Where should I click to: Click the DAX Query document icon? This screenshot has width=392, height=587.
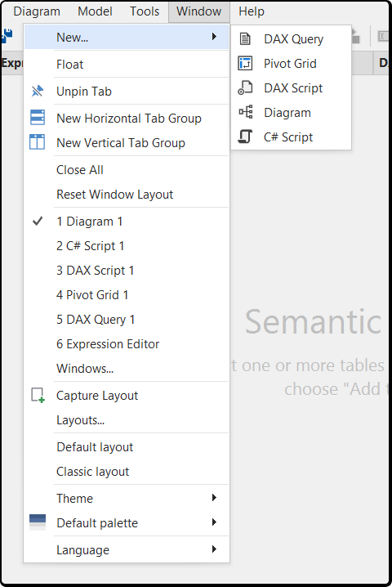245,38
